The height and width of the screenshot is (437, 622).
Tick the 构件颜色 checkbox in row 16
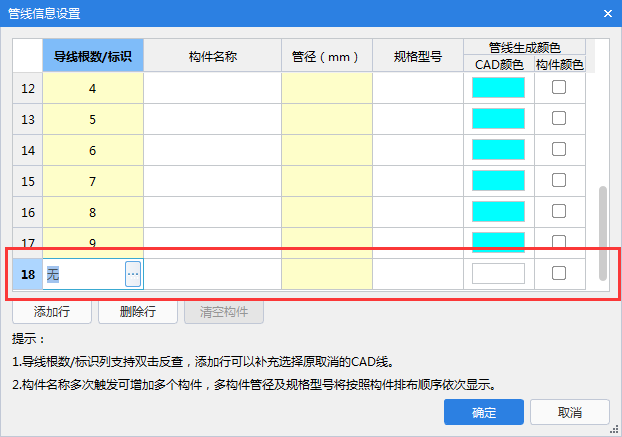pyautogui.click(x=559, y=212)
